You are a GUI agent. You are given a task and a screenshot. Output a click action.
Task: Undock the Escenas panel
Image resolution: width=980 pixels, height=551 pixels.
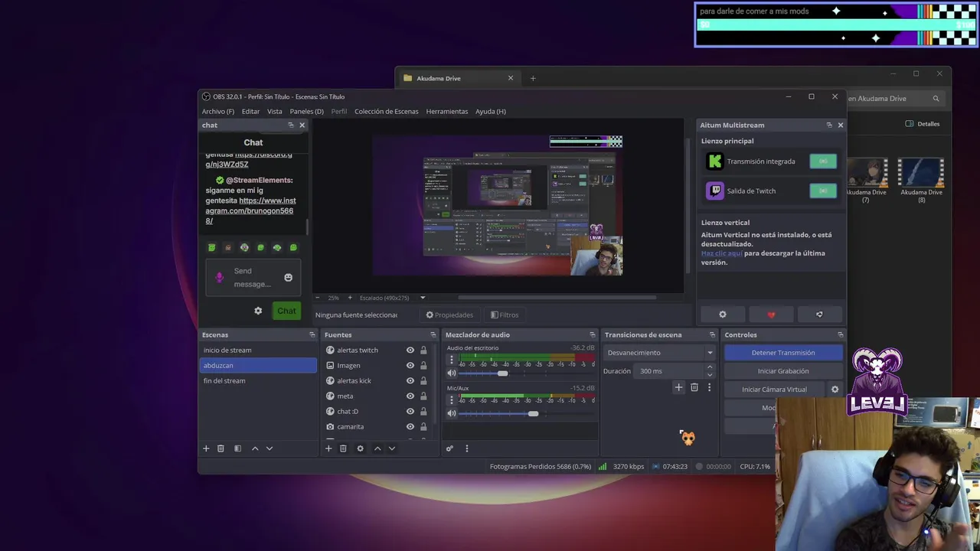tap(312, 334)
